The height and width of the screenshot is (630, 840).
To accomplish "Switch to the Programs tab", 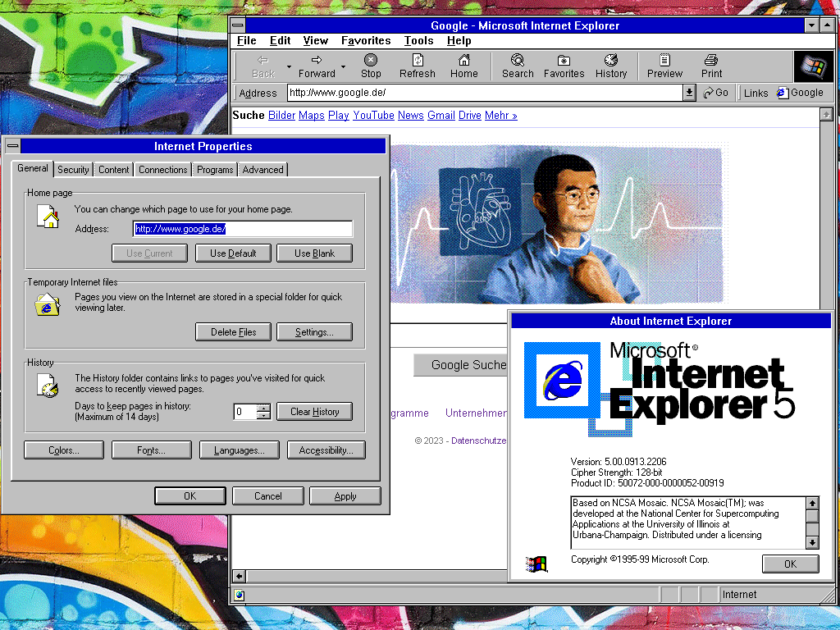I will point(215,169).
